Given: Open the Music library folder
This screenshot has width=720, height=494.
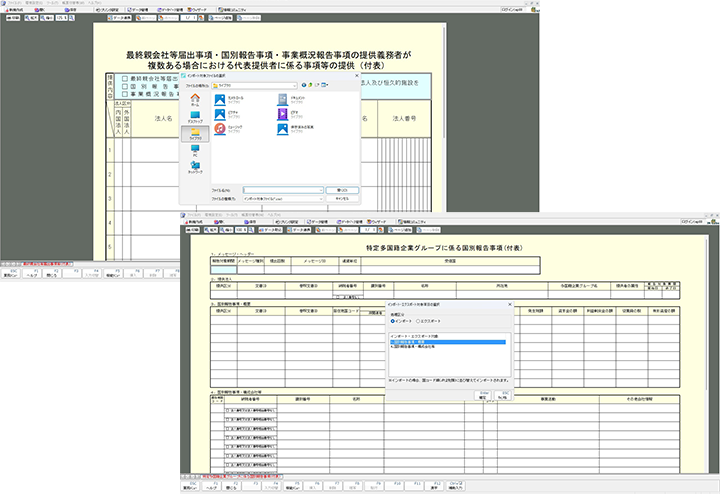Looking at the screenshot, I should (219, 128).
